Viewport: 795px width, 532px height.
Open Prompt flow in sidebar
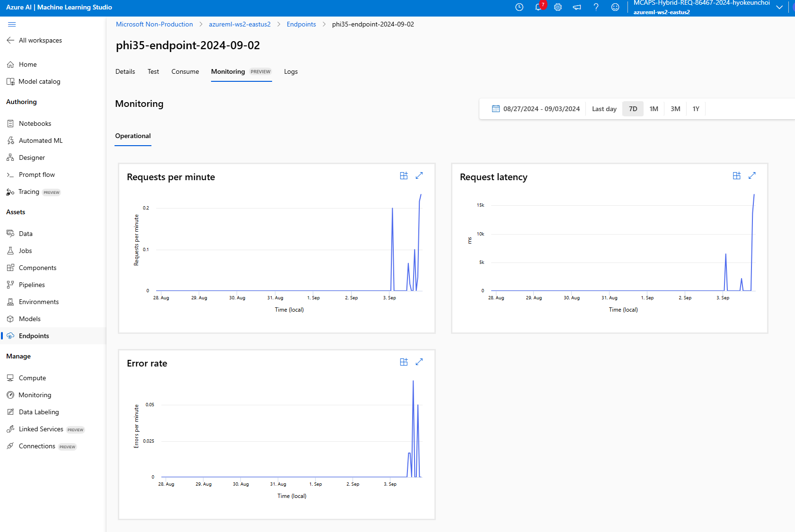coord(31,174)
